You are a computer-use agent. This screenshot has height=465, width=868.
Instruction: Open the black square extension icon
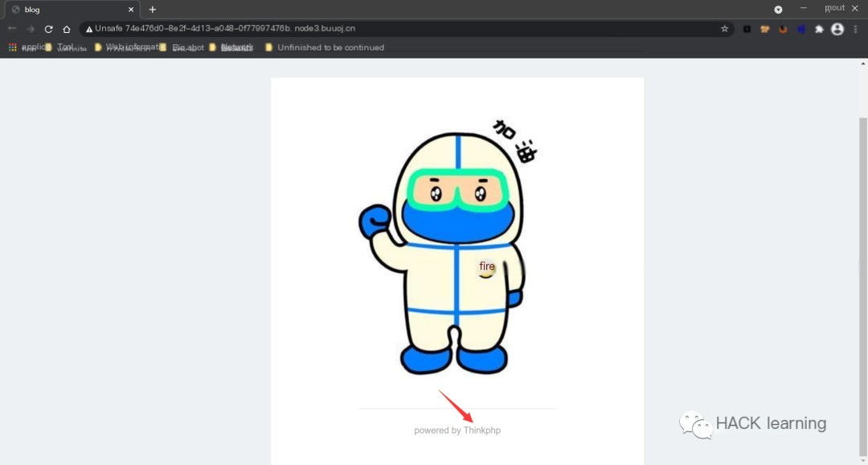pos(747,29)
